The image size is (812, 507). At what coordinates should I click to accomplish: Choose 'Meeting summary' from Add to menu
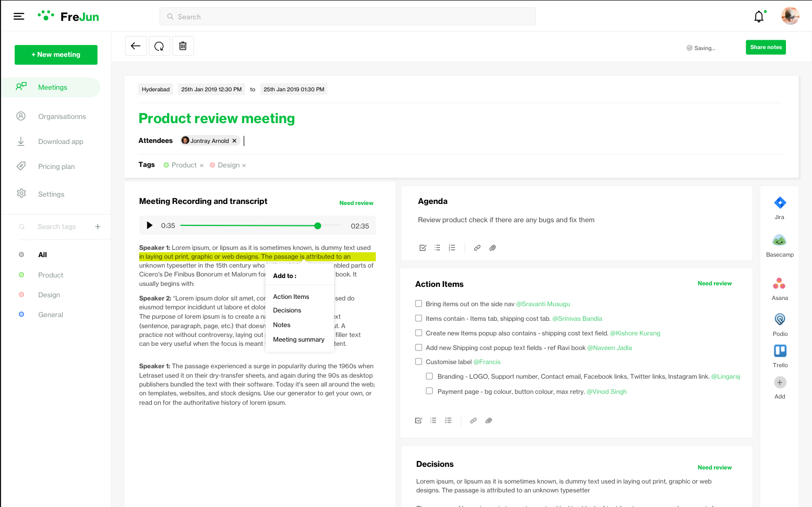click(298, 340)
